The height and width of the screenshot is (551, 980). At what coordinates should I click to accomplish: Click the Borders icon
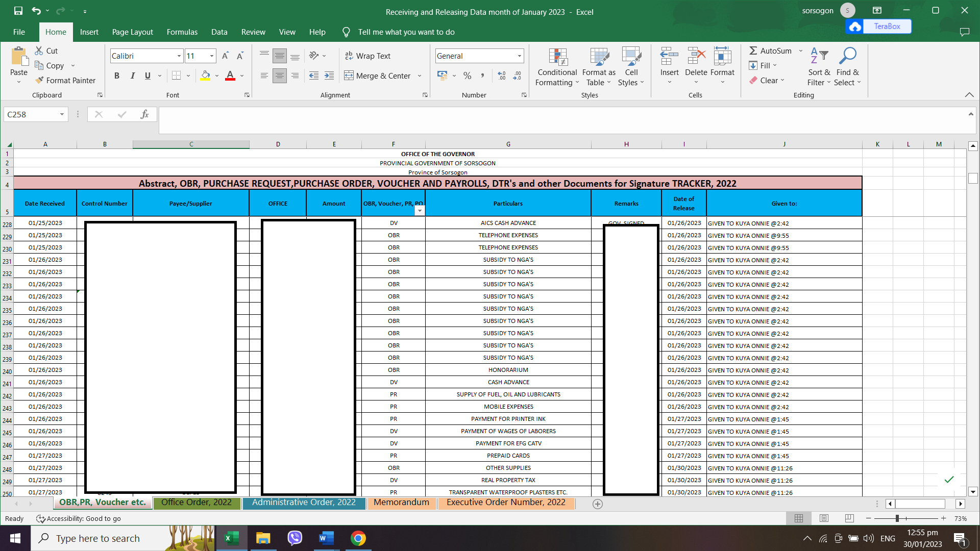(177, 76)
